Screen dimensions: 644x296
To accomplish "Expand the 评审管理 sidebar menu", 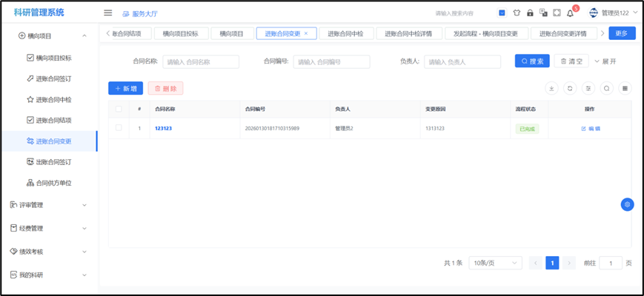I will click(49, 205).
